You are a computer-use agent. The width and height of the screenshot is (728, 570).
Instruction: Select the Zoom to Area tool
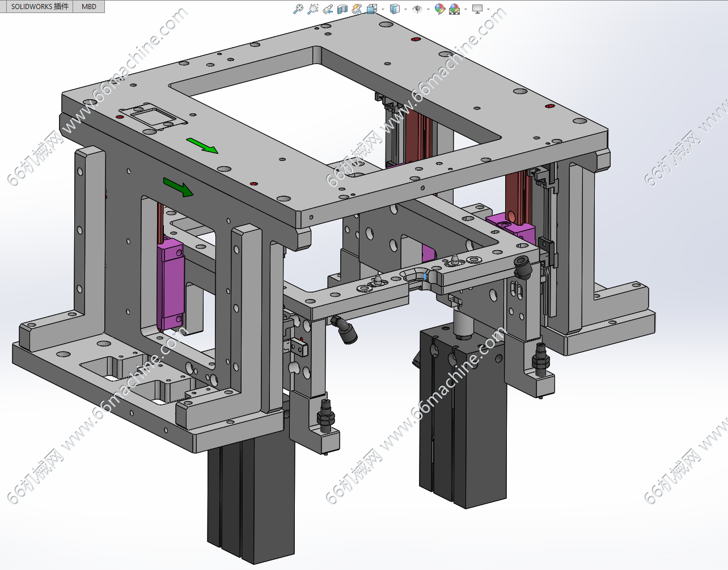313,9
